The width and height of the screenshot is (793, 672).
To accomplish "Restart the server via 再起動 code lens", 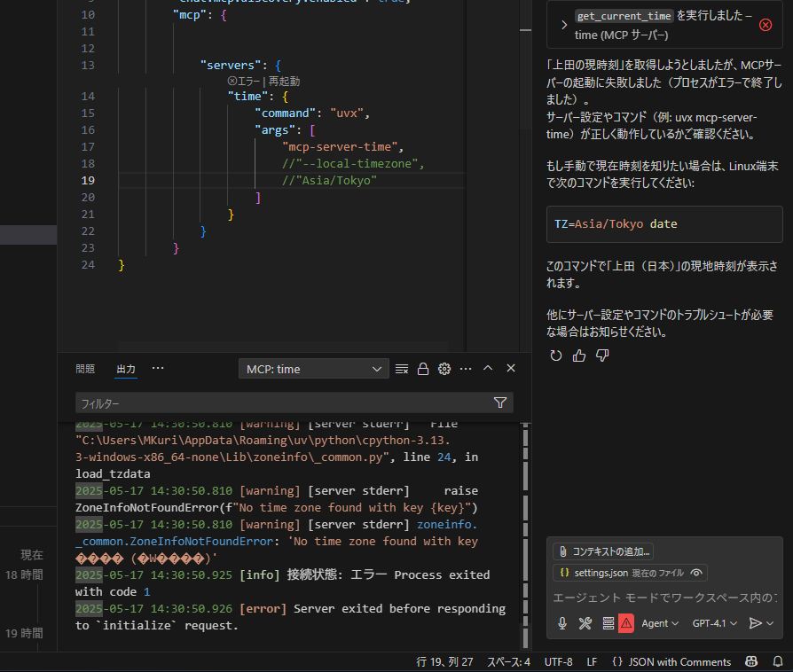I will coord(284,82).
